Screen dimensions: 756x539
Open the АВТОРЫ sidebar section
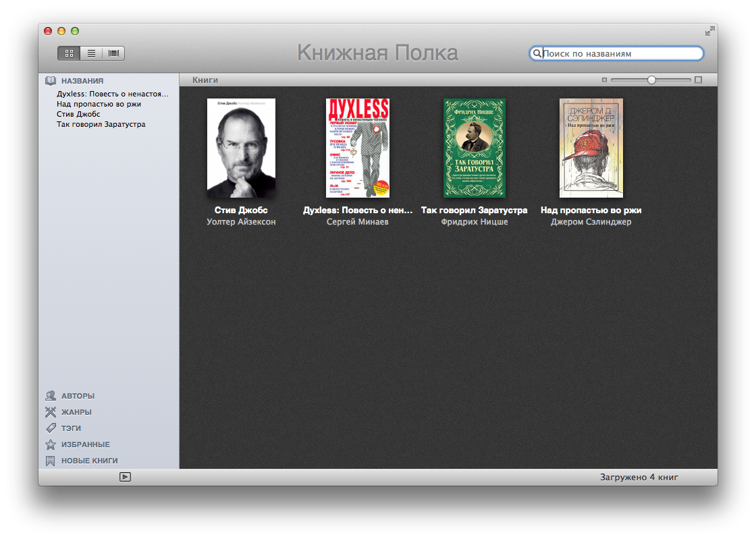tap(78, 396)
